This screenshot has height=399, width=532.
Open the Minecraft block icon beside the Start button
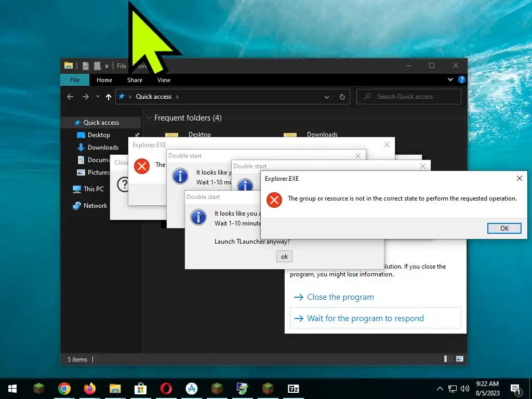pyautogui.click(x=38, y=389)
